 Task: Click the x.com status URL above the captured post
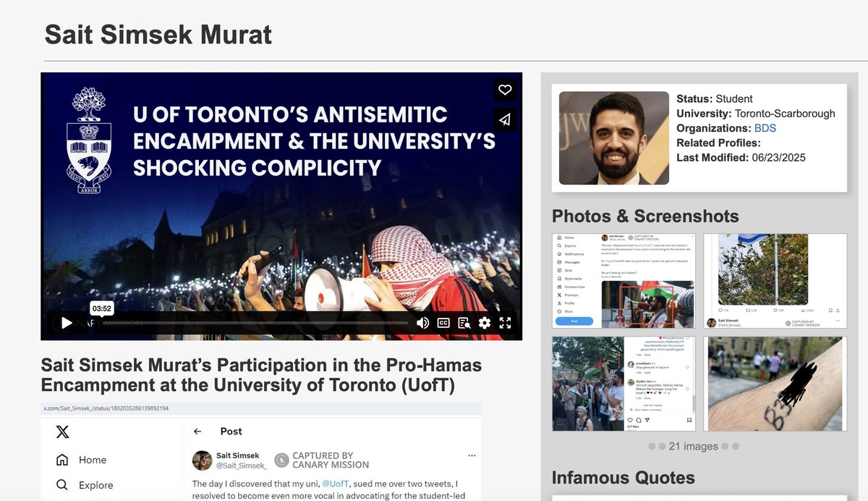106,408
